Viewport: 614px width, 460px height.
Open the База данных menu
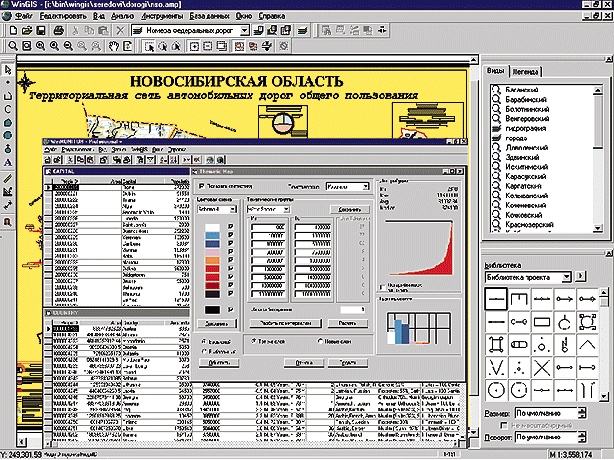(x=209, y=16)
